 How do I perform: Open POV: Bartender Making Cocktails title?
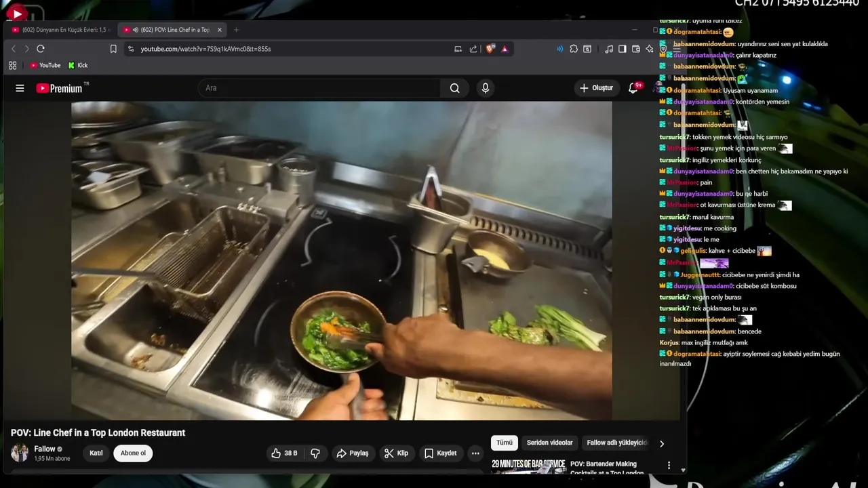tap(607, 468)
